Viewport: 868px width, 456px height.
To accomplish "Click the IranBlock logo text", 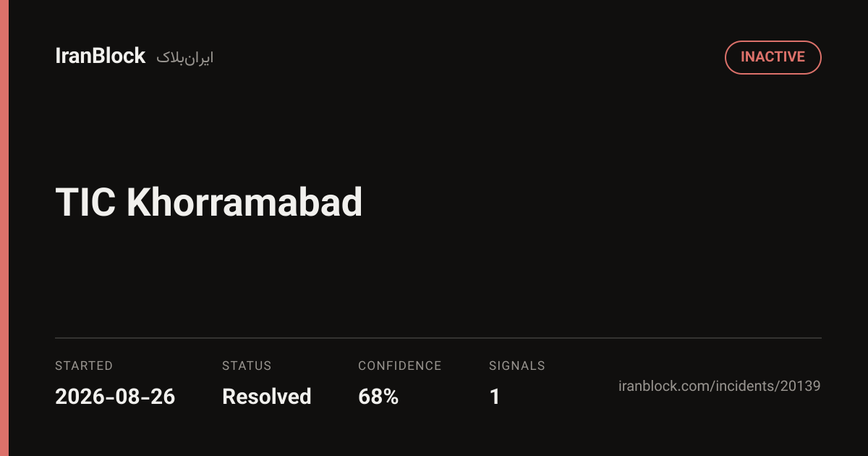I will pyautogui.click(x=101, y=56).
